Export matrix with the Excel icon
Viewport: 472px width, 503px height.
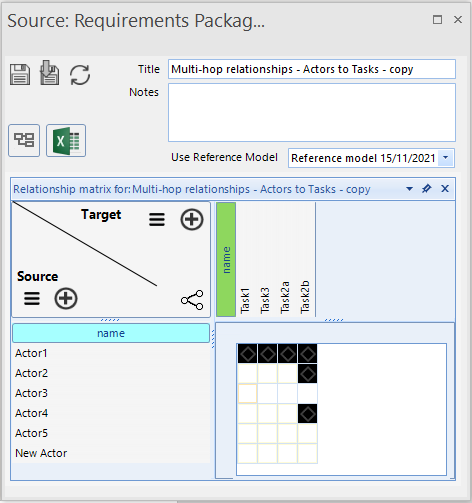[66, 140]
